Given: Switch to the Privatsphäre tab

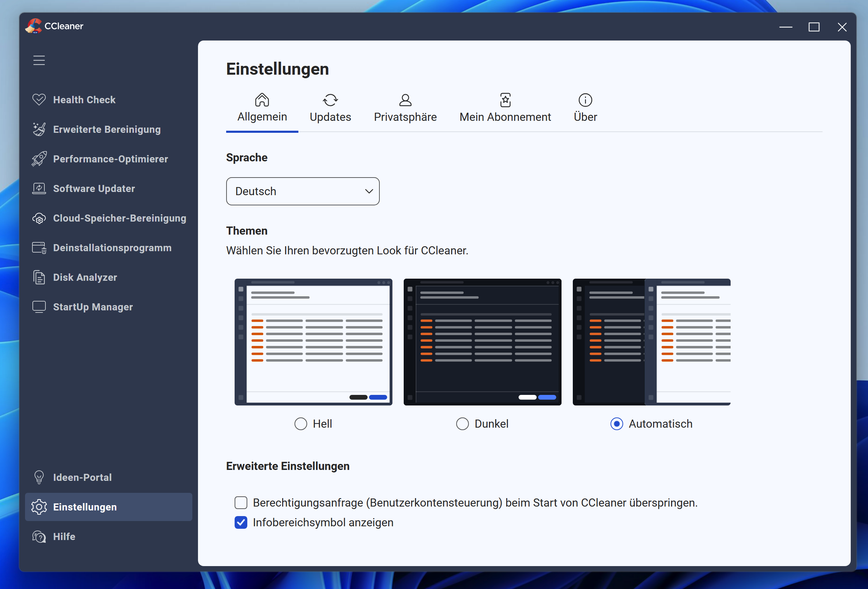Looking at the screenshot, I should pyautogui.click(x=405, y=108).
